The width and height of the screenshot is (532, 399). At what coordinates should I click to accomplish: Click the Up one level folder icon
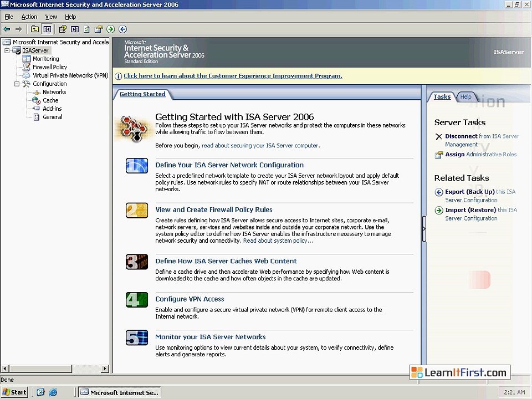(34, 29)
